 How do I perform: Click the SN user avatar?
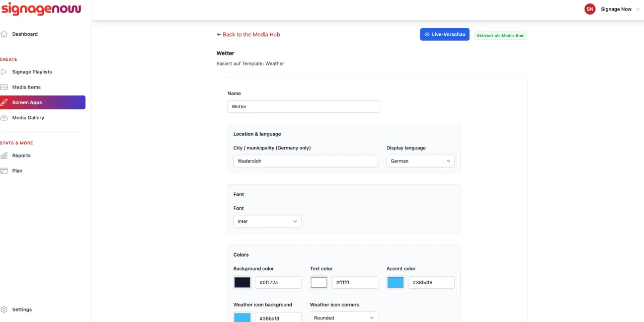tap(590, 9)
